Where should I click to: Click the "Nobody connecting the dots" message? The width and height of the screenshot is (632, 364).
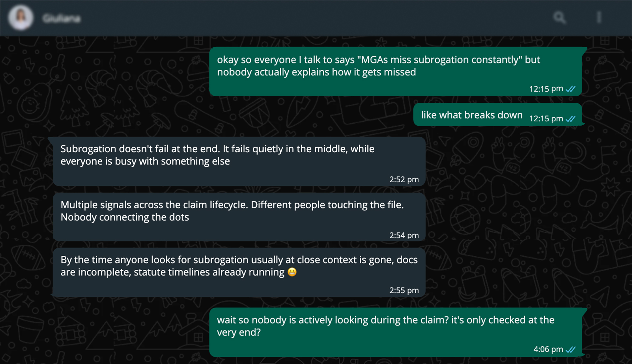click(232, 211)
